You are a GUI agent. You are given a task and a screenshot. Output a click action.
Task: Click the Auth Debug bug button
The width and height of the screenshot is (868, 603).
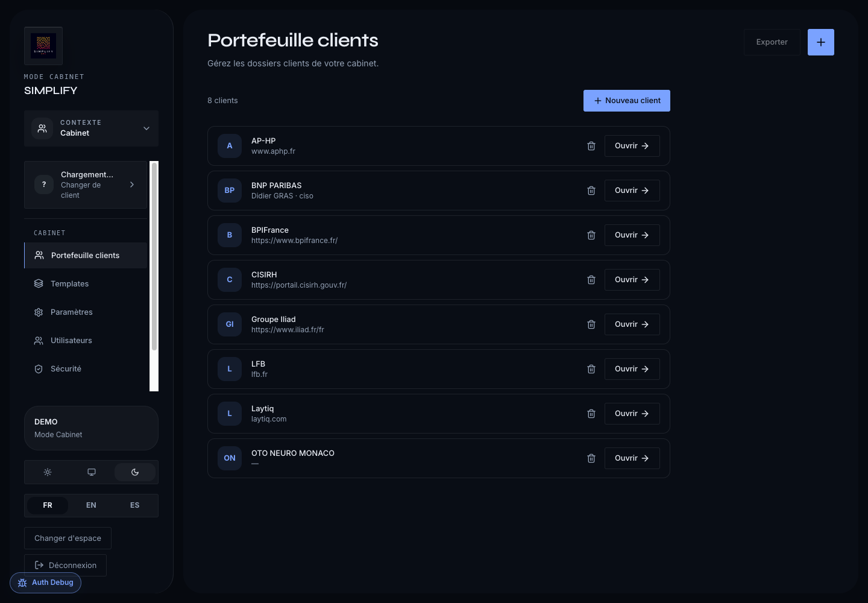coord(45,582)
